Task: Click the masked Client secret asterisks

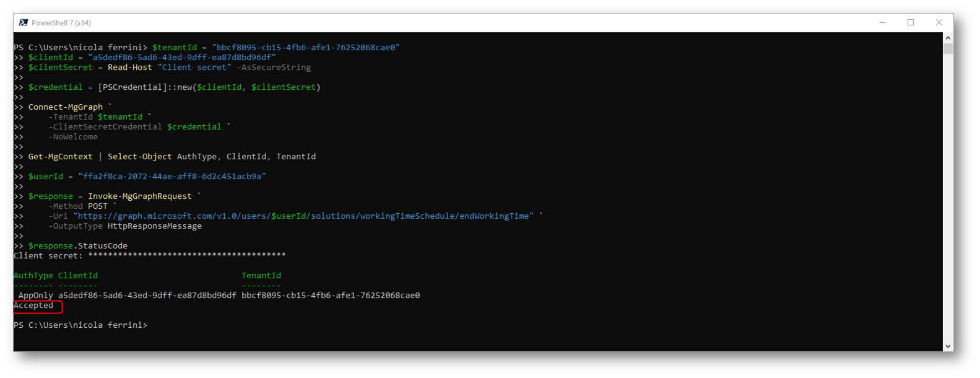Action: coord(187,255)
